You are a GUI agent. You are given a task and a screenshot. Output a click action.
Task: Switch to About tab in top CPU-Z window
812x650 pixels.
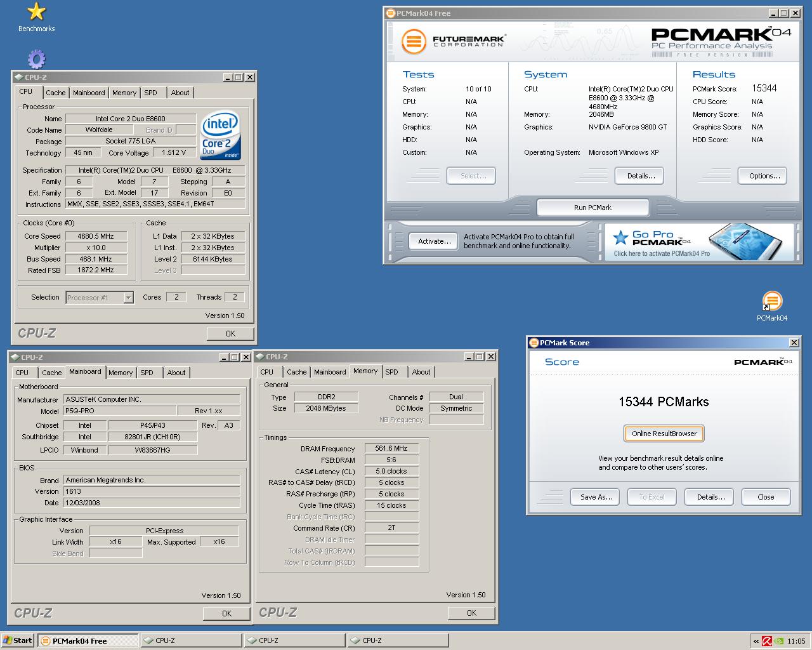point(180,93)
